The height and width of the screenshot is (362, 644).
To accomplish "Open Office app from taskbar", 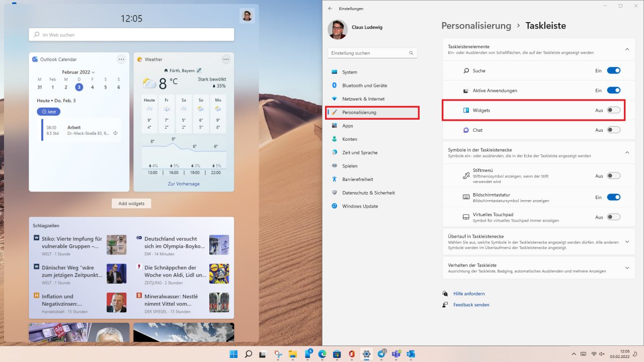I will [352, 354].
